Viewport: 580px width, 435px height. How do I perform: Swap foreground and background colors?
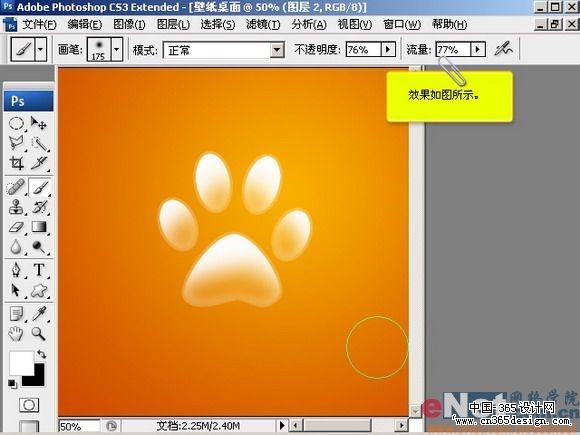[x=41, y=354]
